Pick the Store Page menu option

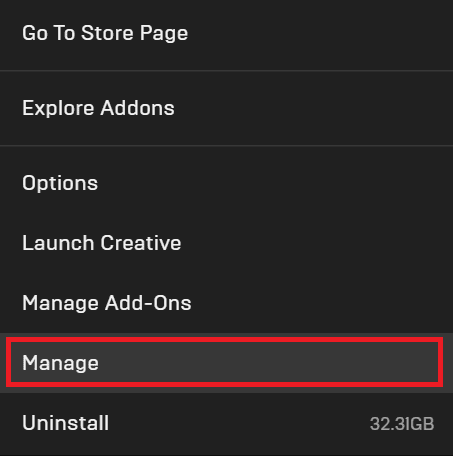(x=226, y=33)
